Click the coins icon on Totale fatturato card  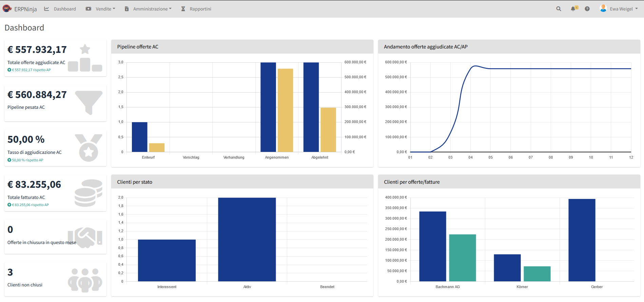88,193
